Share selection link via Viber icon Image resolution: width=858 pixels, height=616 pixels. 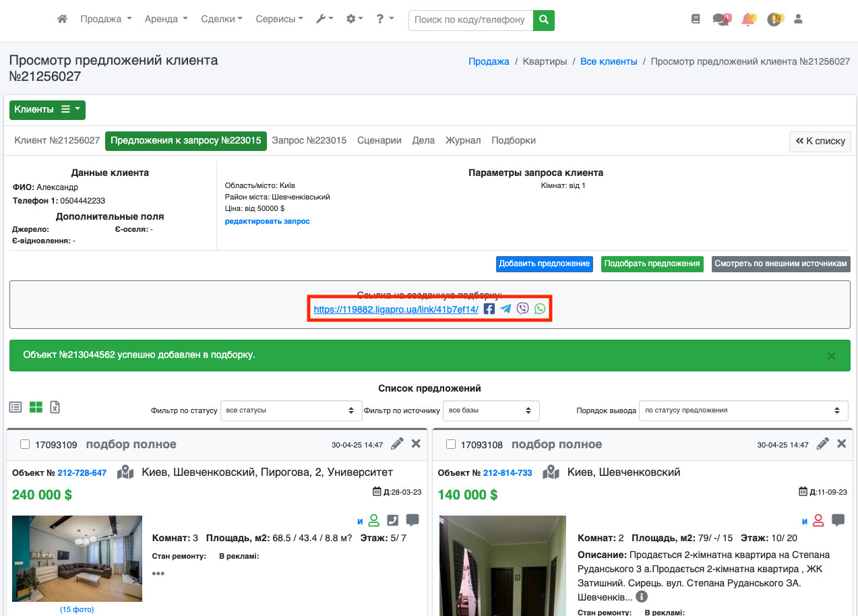click(x=522, y=309)
